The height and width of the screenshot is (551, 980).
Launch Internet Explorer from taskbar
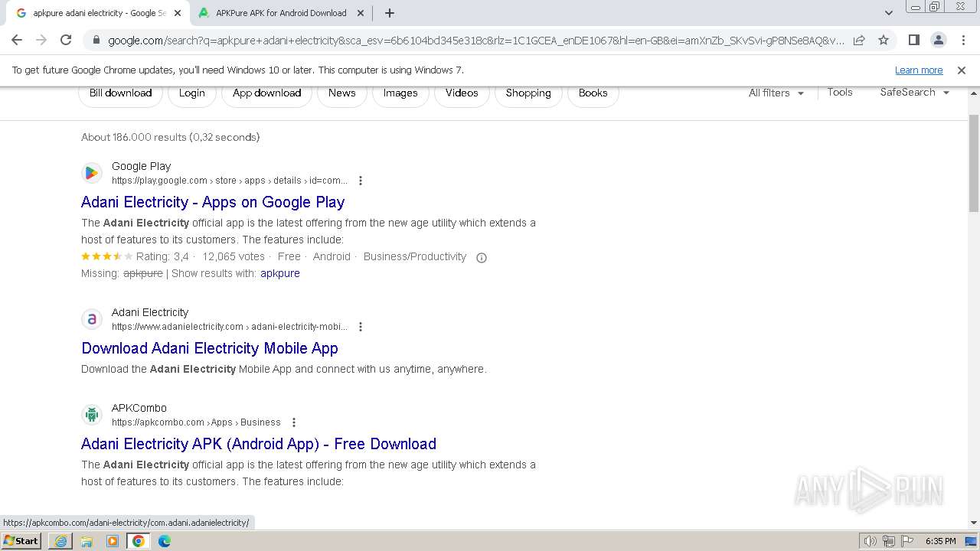tap(60, 541)
